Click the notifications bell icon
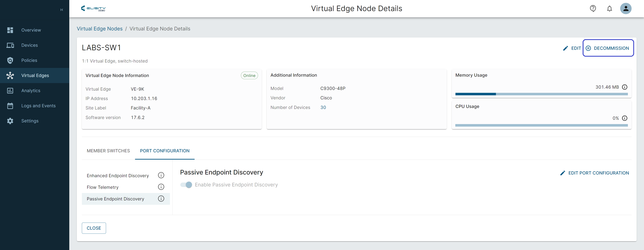This screenshot has height=250, width=644. pyautogui.click(x=609, y=9)
